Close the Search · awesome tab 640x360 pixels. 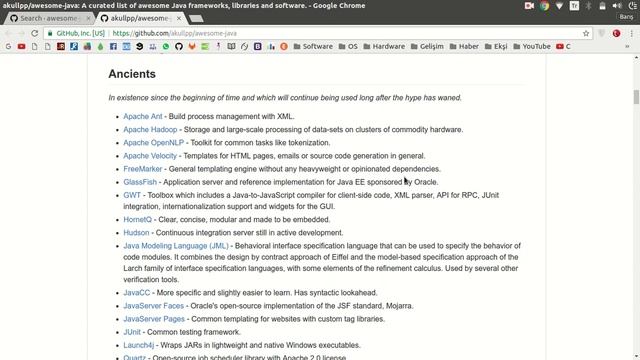[x=88, y=18]
